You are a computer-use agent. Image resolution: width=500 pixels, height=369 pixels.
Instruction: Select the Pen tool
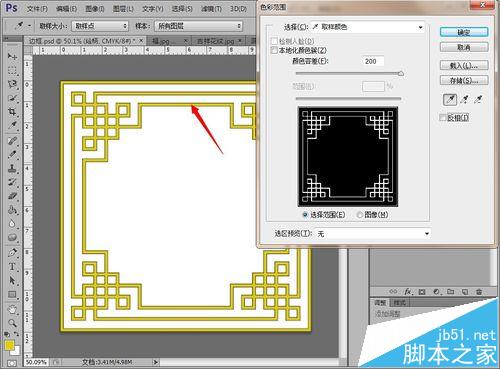(12, 253)
